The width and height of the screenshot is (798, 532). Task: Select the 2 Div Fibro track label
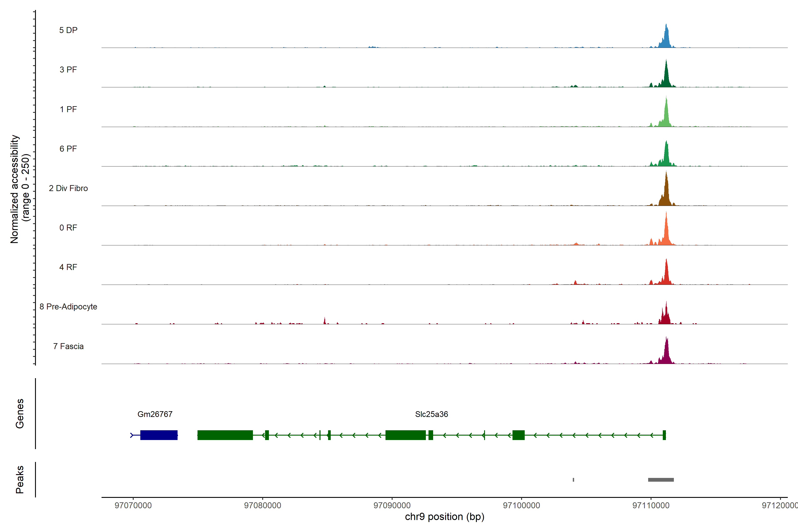click(68, 188)
